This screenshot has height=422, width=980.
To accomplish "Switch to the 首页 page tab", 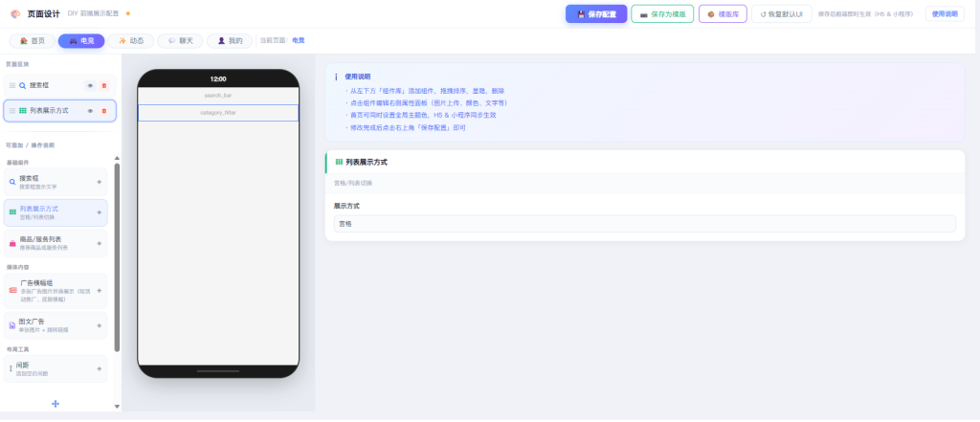I will 32,40.
